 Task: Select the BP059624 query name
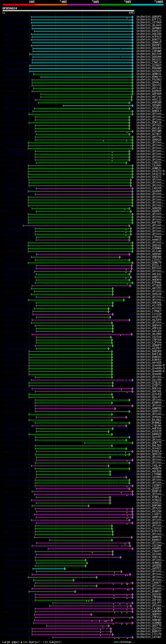10,8
